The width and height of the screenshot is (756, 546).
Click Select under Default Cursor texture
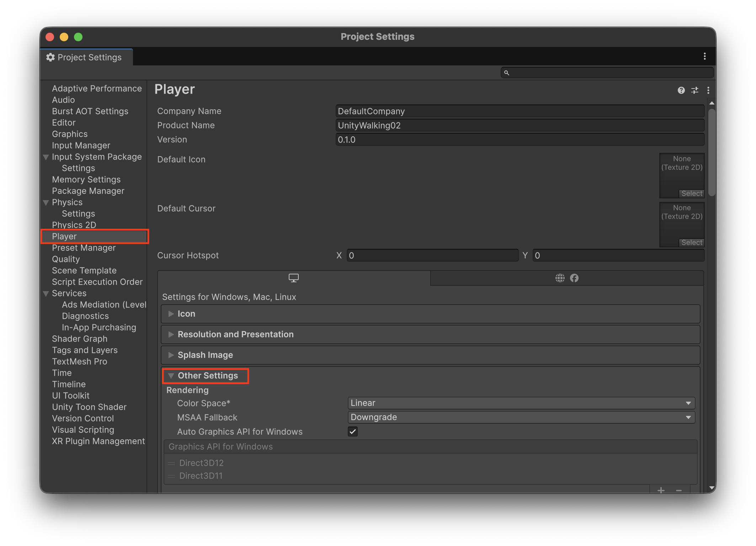[692, 242]
